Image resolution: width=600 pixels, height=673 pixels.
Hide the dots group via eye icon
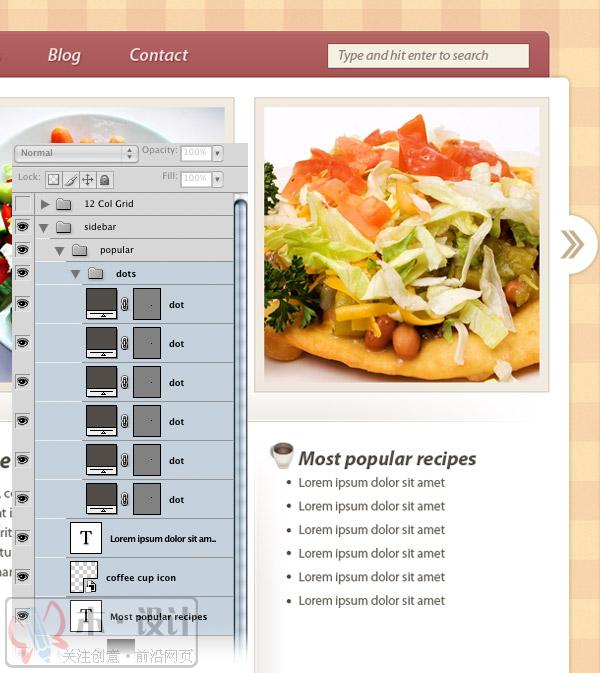pos(23,273)
